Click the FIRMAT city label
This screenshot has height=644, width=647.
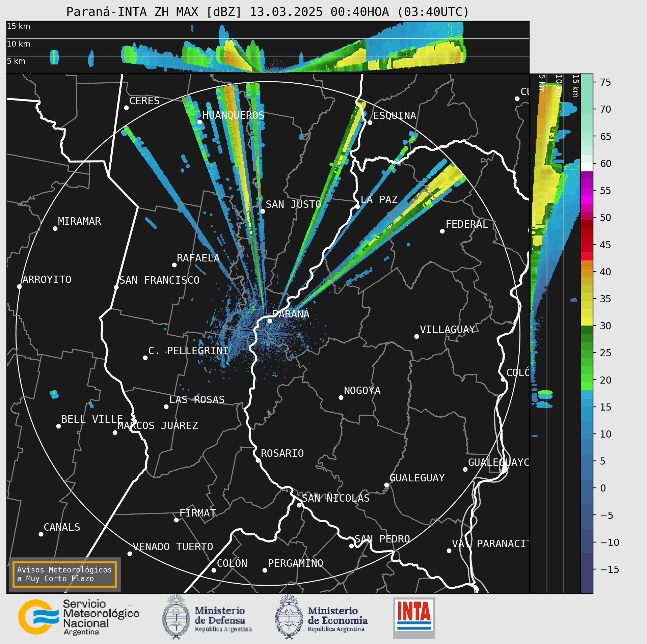point(198,513)
